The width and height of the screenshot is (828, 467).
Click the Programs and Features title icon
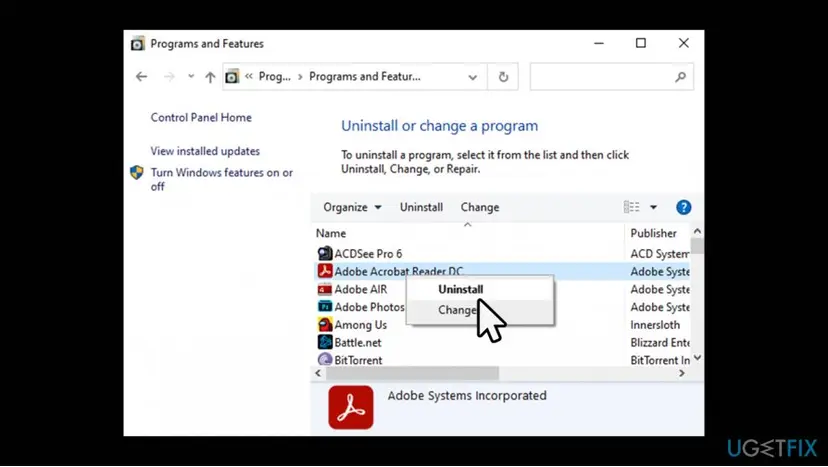click(137, 43)
